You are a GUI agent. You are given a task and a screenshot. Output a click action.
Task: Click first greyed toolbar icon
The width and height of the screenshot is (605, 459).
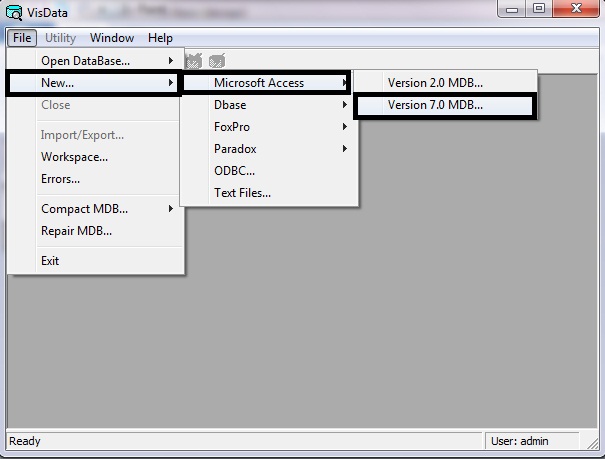194,61
